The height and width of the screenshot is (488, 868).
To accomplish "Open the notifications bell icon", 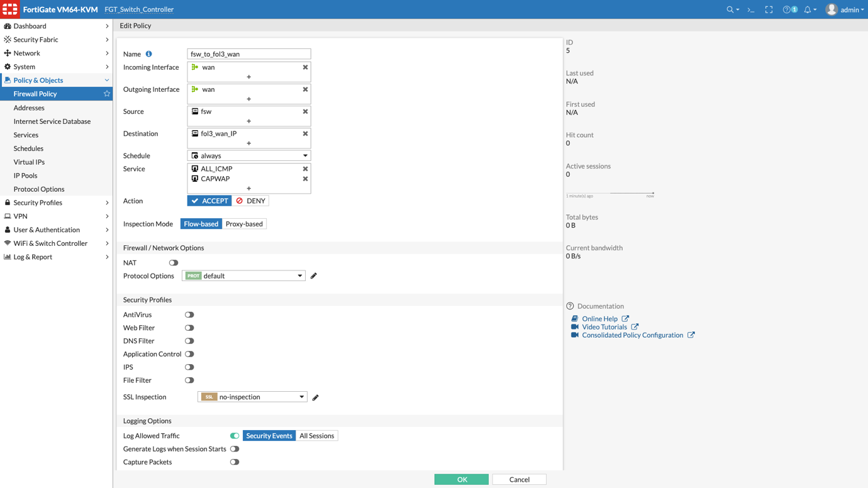I will (x=808, y=9).
